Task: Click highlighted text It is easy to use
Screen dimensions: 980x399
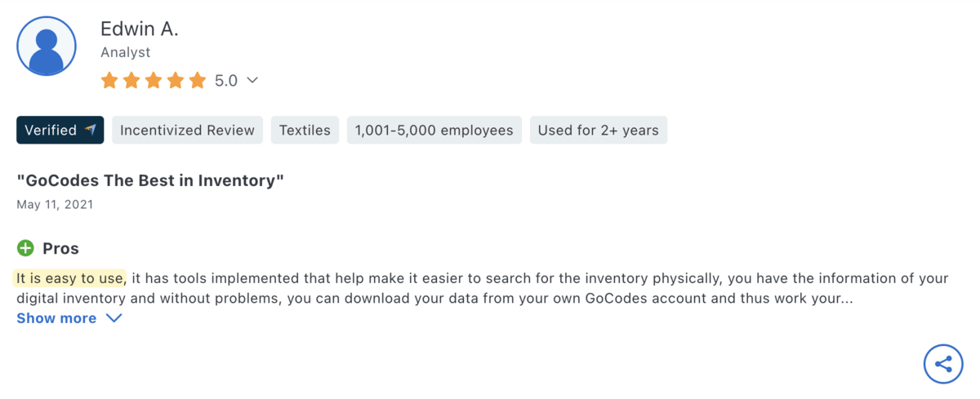Action: [69, 278]
